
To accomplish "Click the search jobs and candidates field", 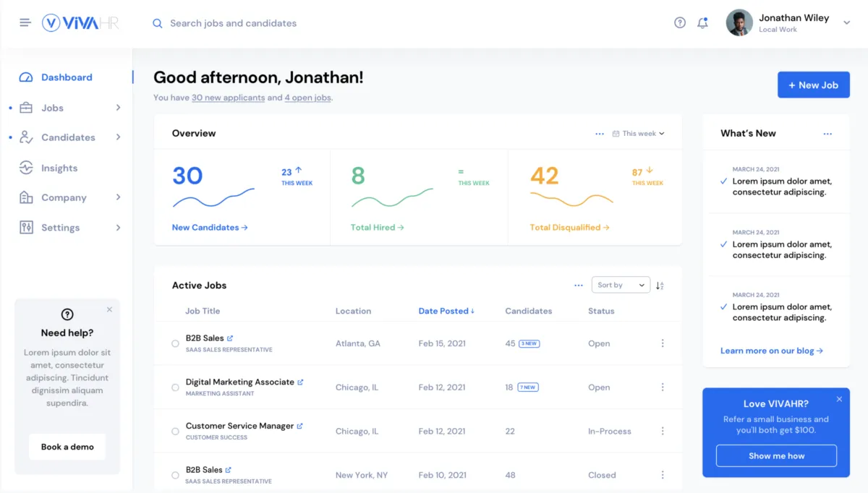I will coord(233,22).
